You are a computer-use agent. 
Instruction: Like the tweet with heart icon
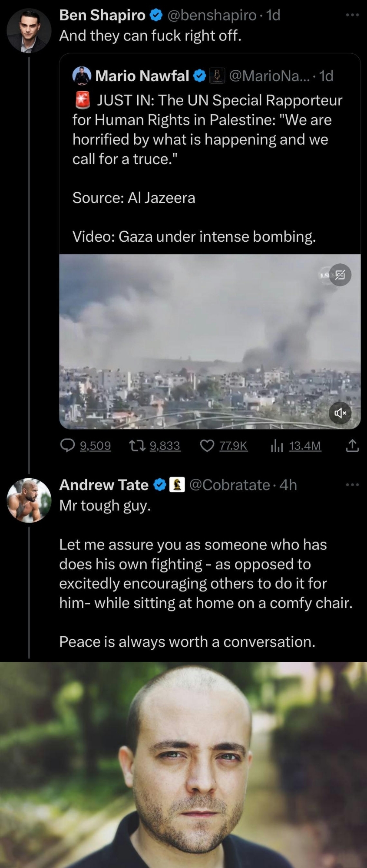point(207,445)
